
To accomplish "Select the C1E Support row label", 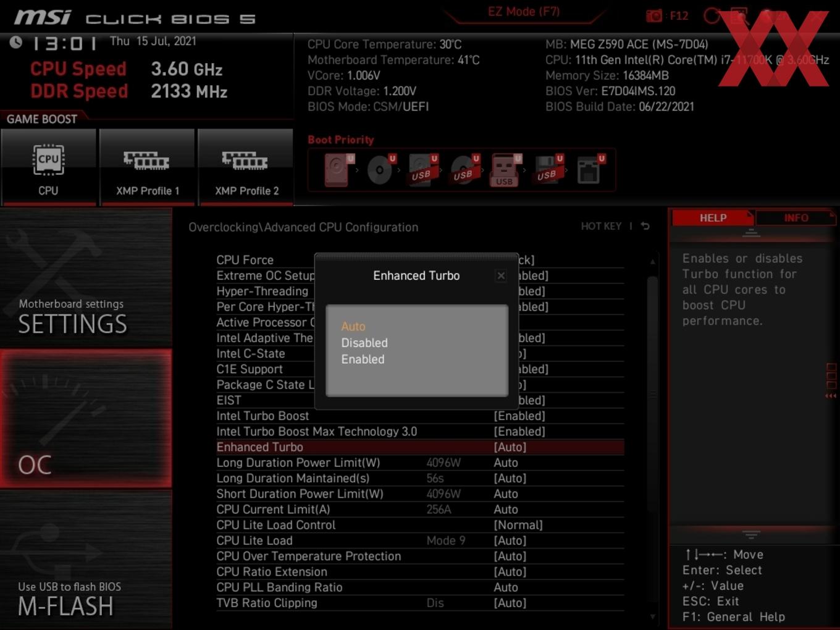I will [250, 369].
